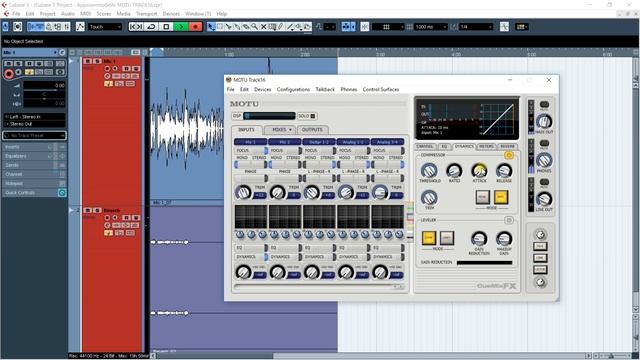Screen dimensions: 640x360
Task: Click the PHONES volume knob
Action: [x=544, y=160]
